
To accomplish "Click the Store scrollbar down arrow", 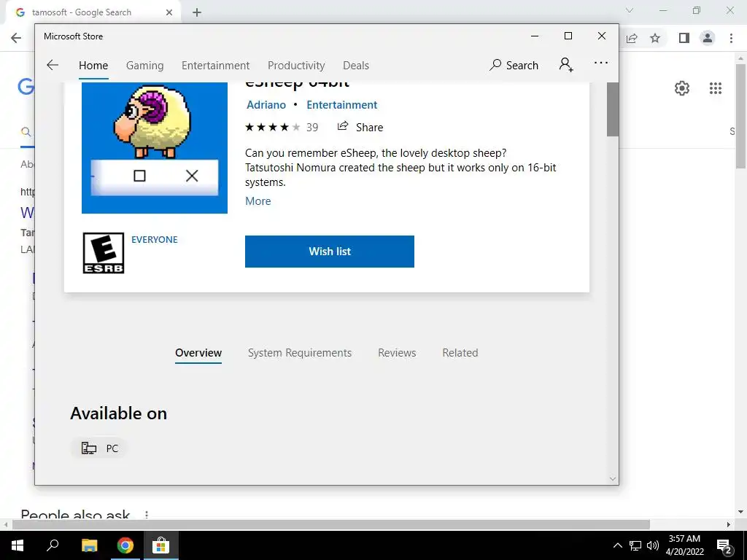I will 613,478.
